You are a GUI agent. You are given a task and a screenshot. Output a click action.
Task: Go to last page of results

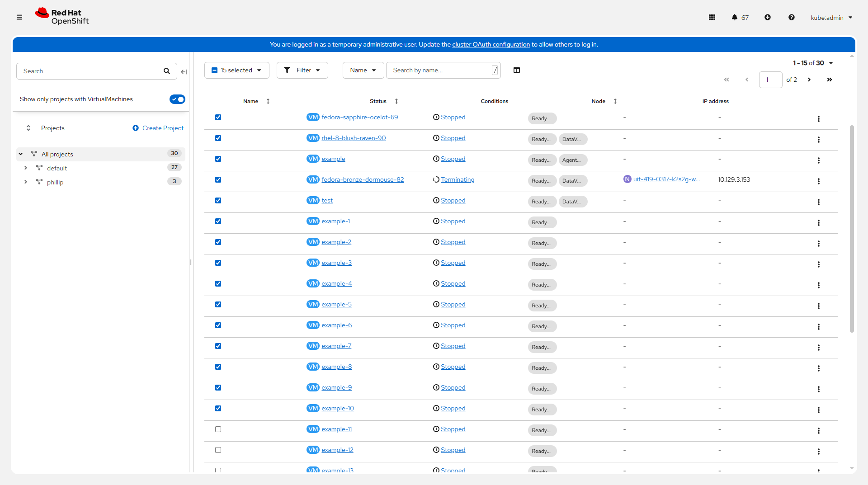tap(829, 80)
